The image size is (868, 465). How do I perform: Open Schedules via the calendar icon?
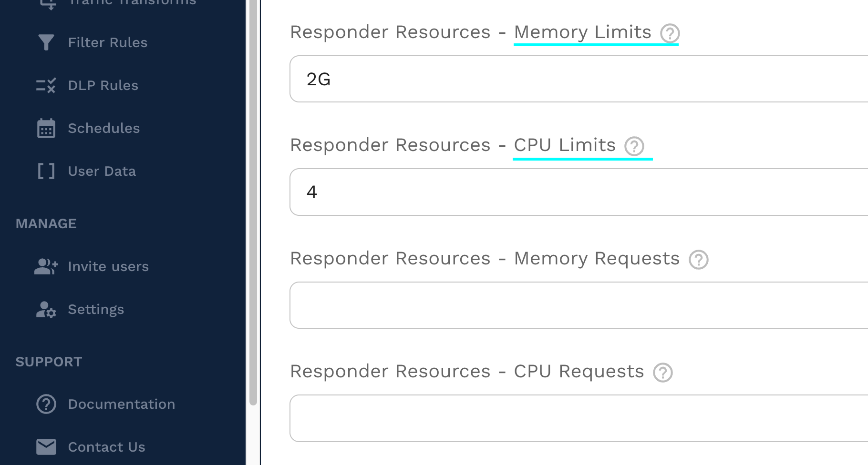click(x=46, y=128)
